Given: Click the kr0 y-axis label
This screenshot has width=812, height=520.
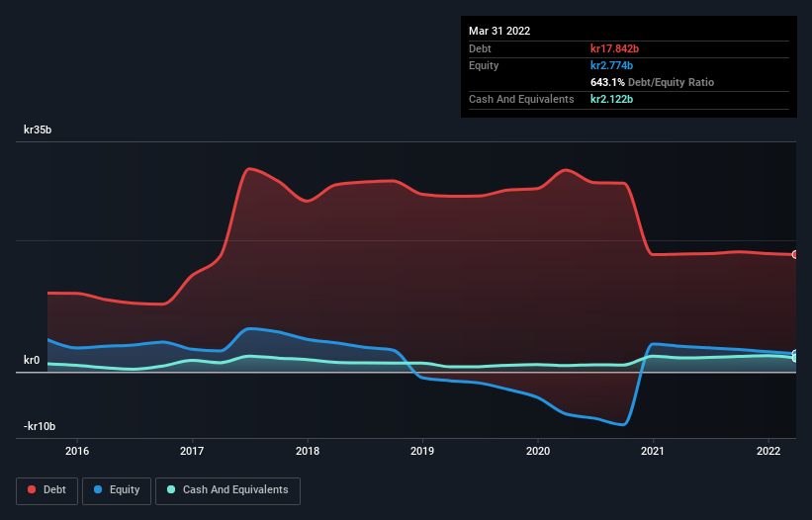Looking at the screenshot, I should pos(32,360).
